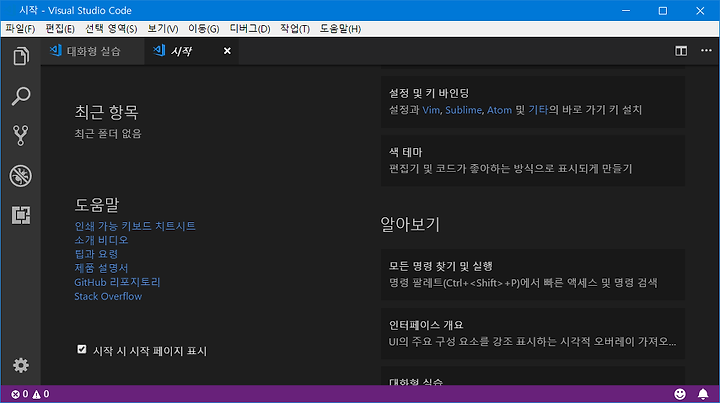This screenshot has width=720, height=403.
Task: Open the Search view in activity bar
Action: point(21,96)
